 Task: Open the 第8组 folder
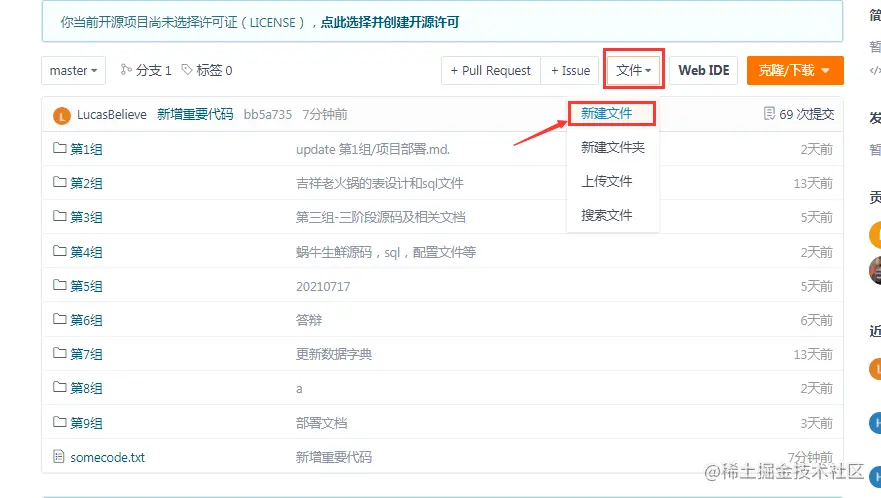pos(86,388)
